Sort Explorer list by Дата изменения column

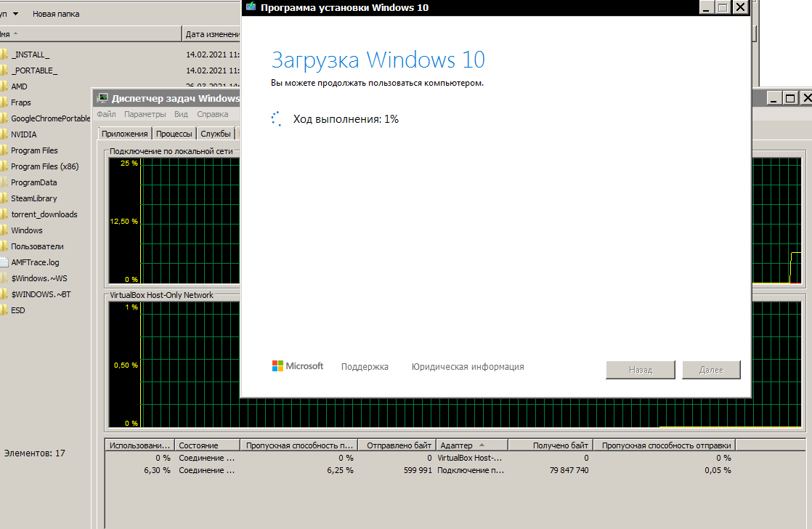(212, 34)
